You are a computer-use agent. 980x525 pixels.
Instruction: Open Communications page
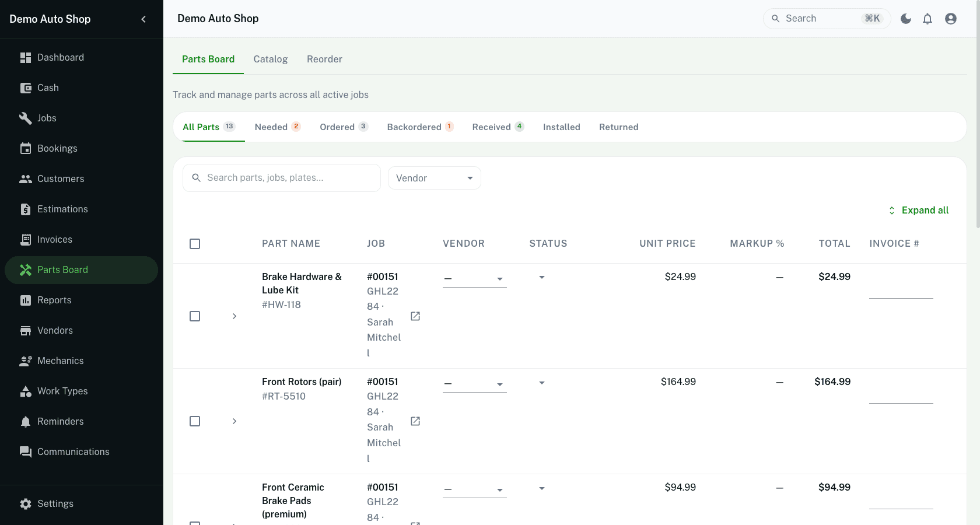tap(81, 452)
